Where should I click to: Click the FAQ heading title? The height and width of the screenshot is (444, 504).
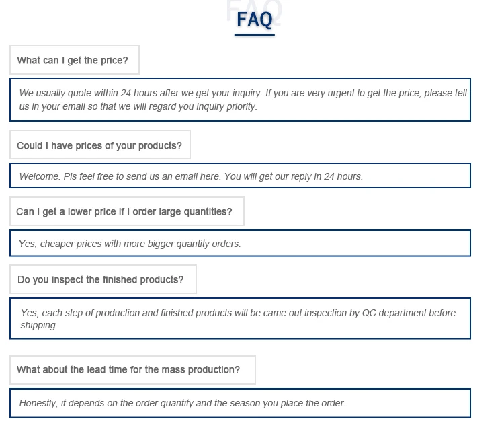254,20
